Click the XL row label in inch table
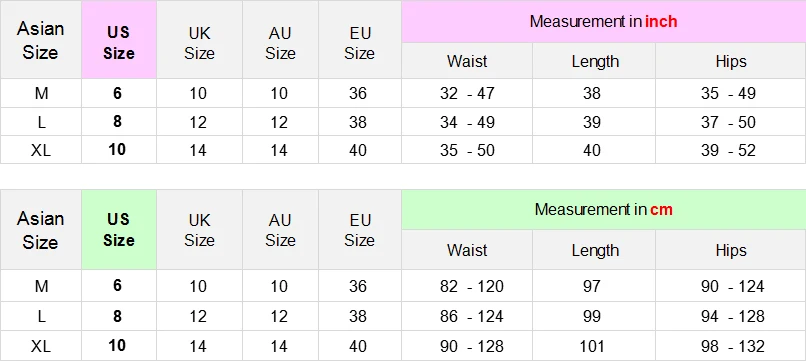The image size is (806, 361). click(41, 150)
